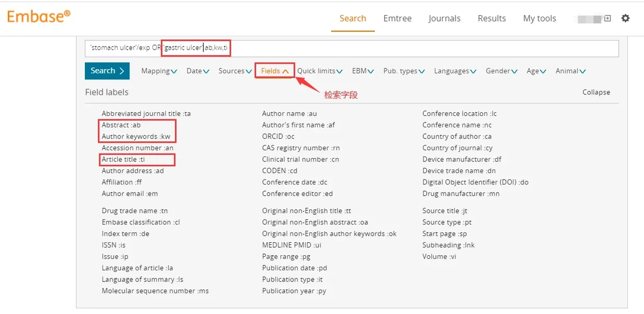Expand the Sources dropdown
The width and height of the screenshot is (644, 314).
tap(235, 71)
